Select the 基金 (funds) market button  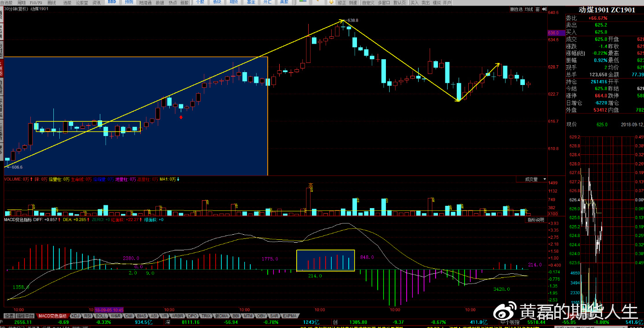[x=251, y=2]
